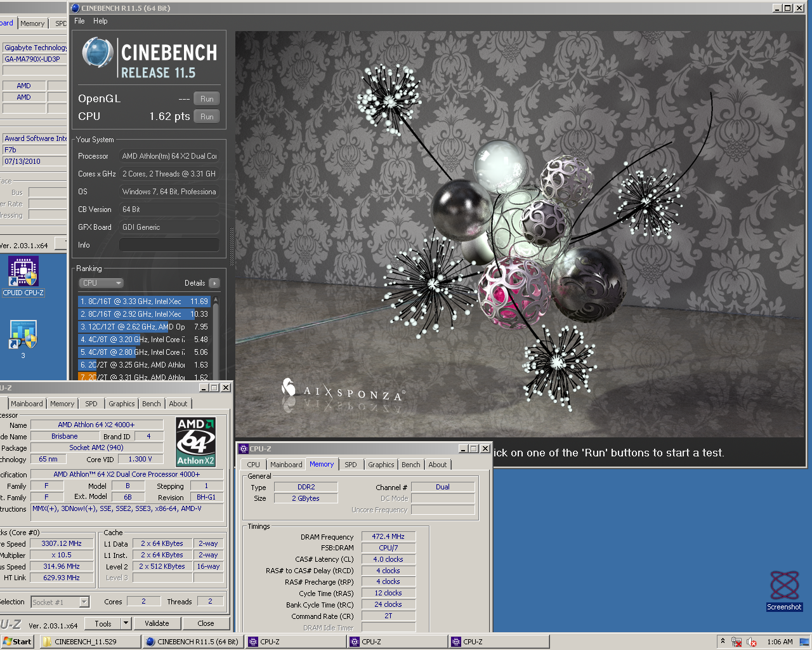This screenshot has width=812, height=650.
Task: Select ranking row 4C/8T @ 2.80 GHz
Action: tap(144, 352)
